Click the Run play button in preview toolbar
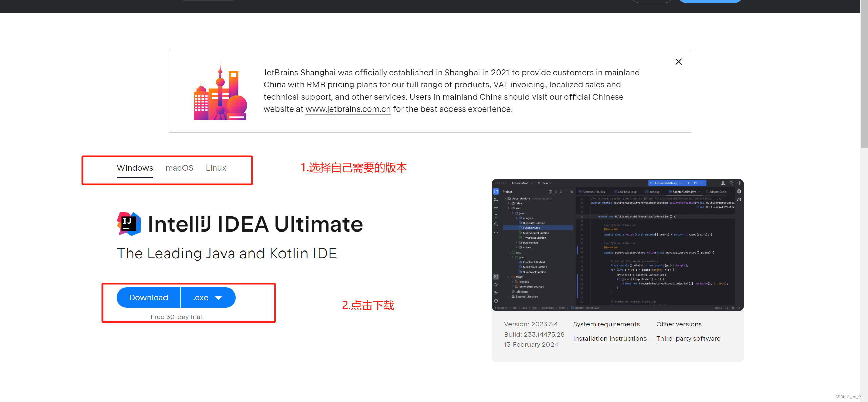Screen dimensions: 868x402 [688, 183]
